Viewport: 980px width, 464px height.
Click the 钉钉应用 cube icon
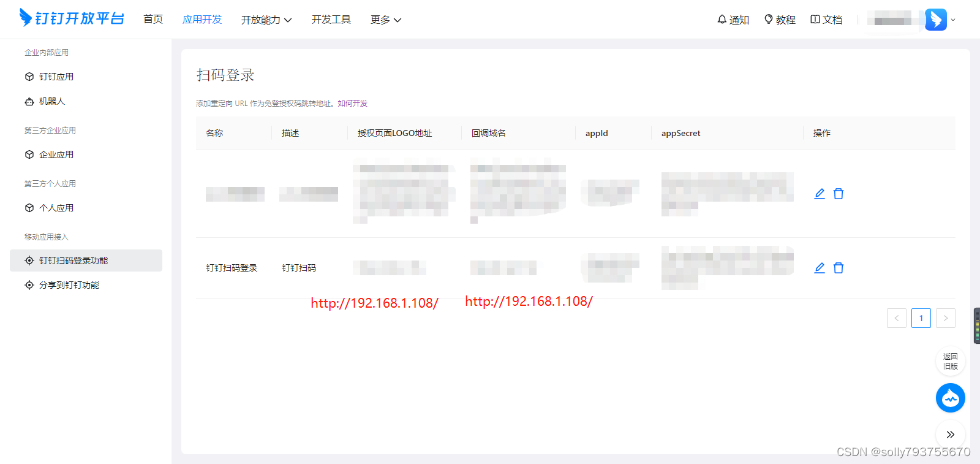pos(29,77)
